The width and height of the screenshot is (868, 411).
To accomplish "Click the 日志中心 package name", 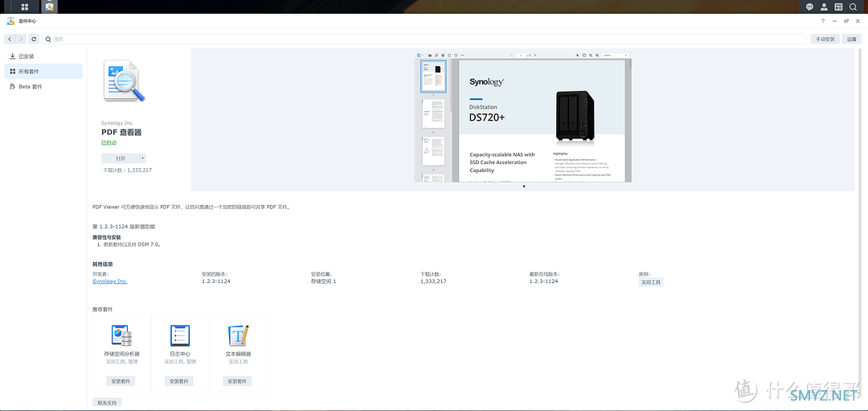I will [x=180, y=353].
